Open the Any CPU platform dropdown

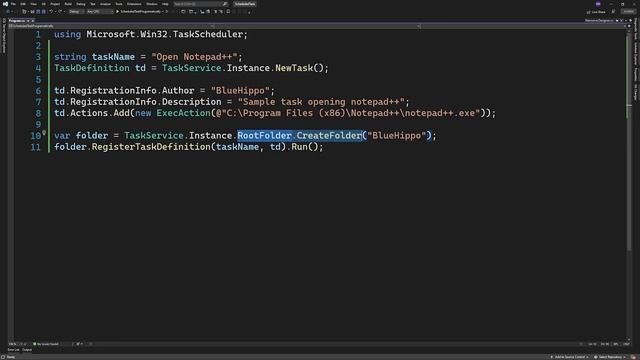click(100, 11)
